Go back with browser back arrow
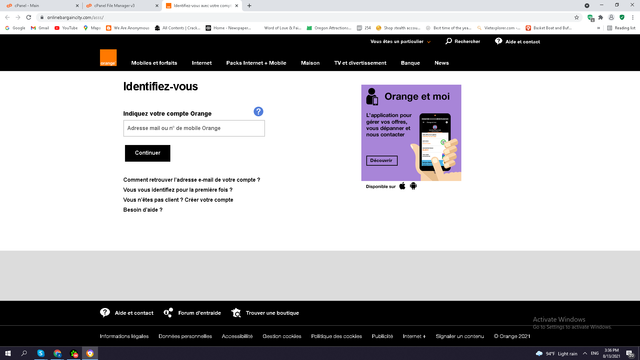This screenshot has height=360, width=640. (x=7, y=18)
